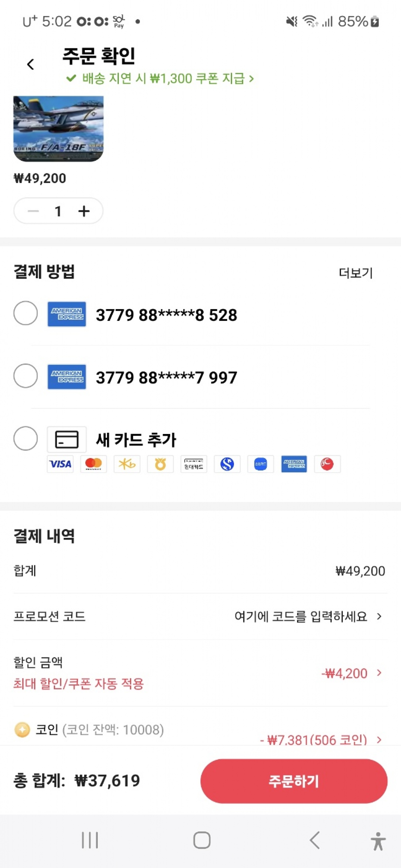Select Amex card ending 8 528
This screenshot has width=401, height=868.
[x=26, y=313]
